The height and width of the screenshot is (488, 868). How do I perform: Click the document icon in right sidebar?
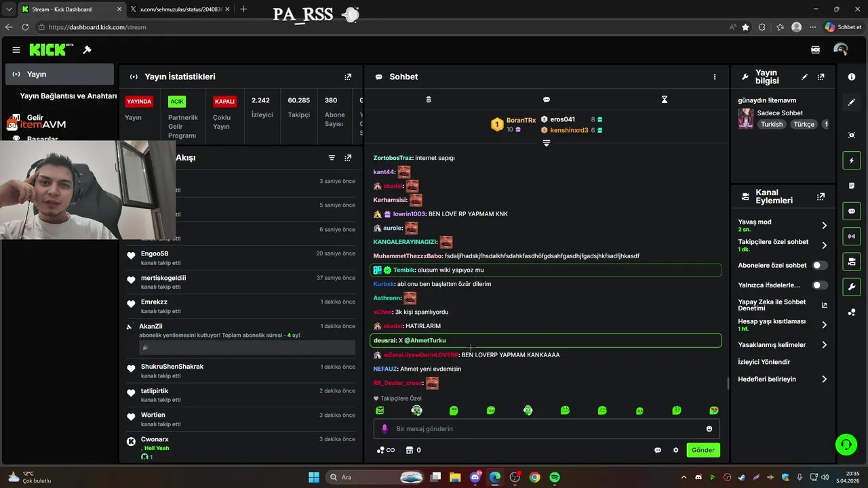[x=852, y=186]
